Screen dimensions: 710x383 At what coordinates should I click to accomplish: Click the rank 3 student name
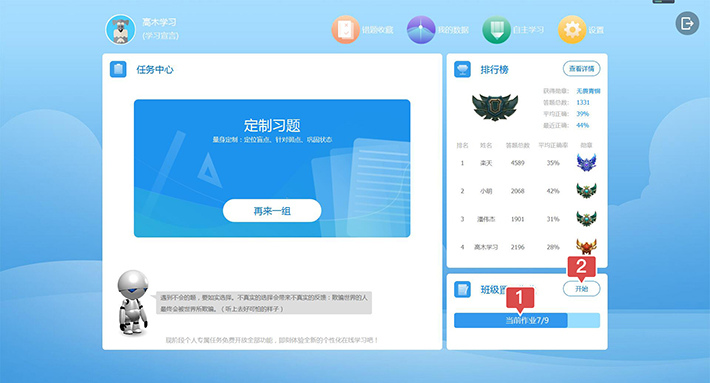tap(486, 219)
